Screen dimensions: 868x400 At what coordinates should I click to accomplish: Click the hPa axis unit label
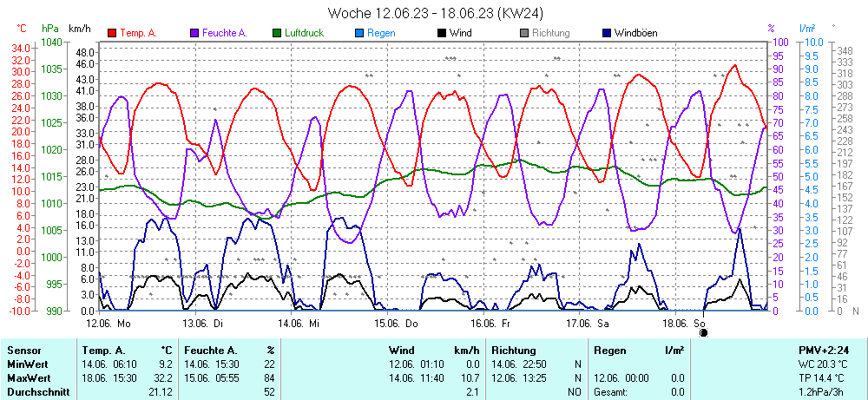tap(49, 29)
